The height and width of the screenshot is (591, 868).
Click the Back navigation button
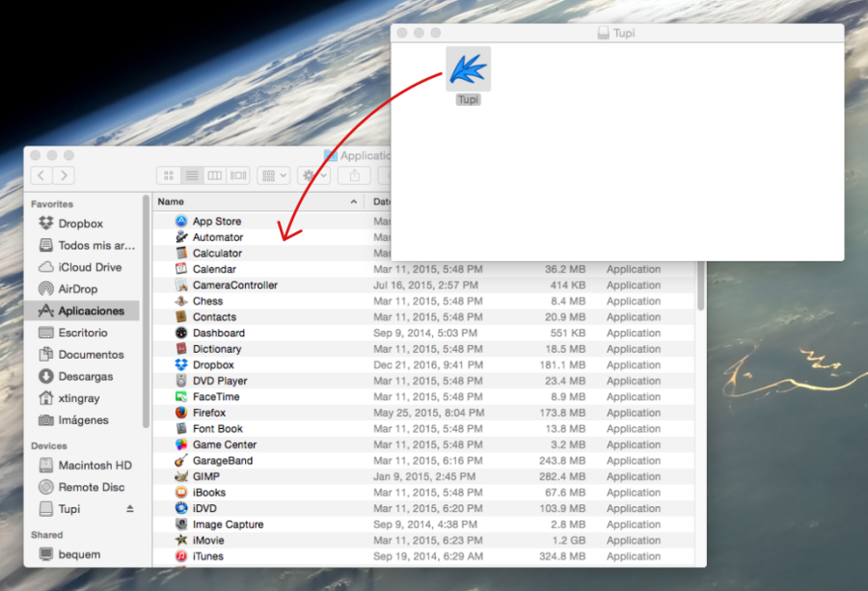(41, 175)
